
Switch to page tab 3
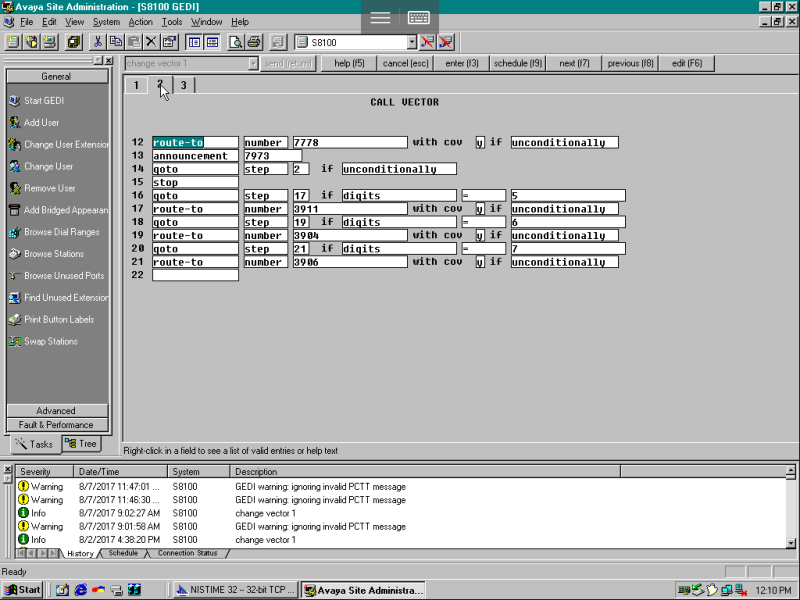coord(184,85)
